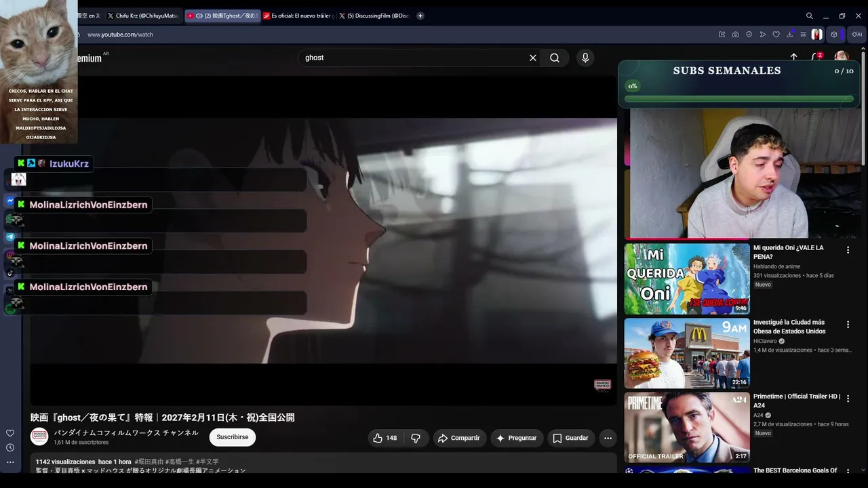Open the Bandai Namco channel avatar
The width and height of the screenshot is (868, 488).
(39, 437)
